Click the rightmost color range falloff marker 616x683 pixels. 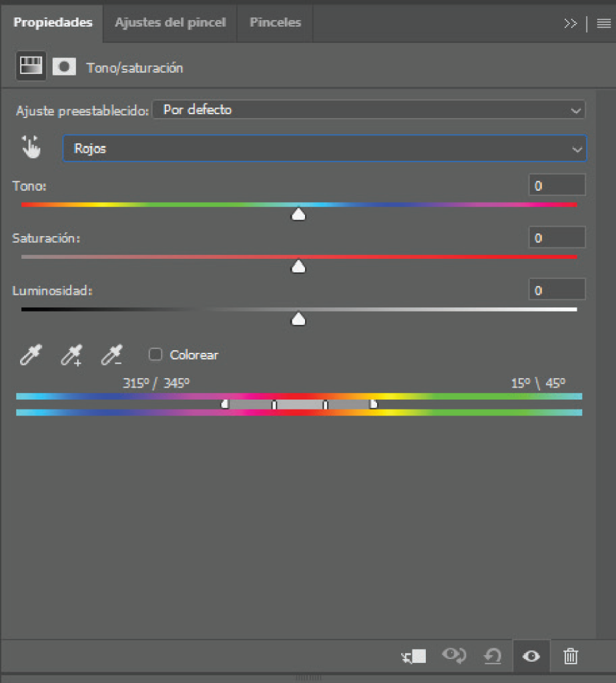coord(374,404)
